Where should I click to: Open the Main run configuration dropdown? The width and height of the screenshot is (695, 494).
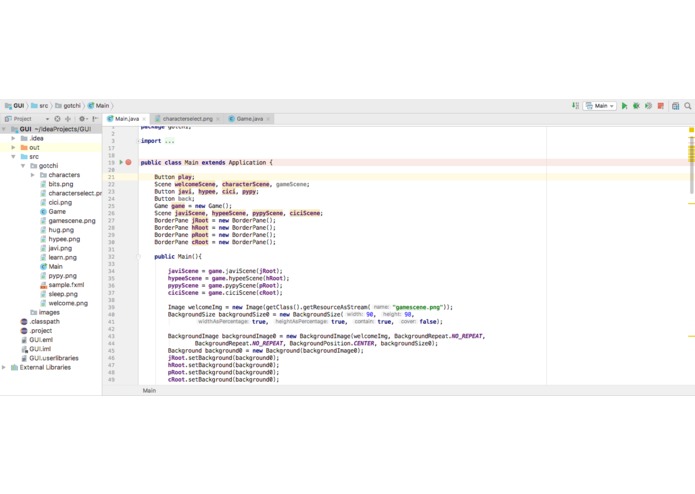point(600,106)
